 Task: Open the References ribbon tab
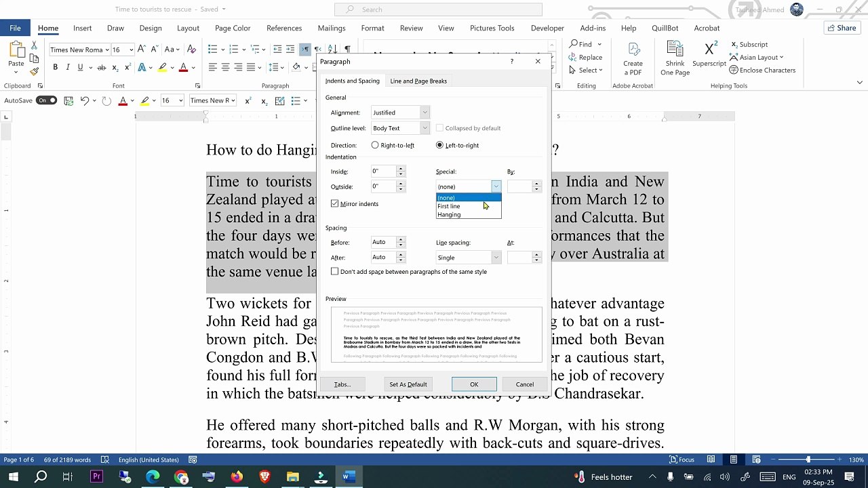[284, 28]
